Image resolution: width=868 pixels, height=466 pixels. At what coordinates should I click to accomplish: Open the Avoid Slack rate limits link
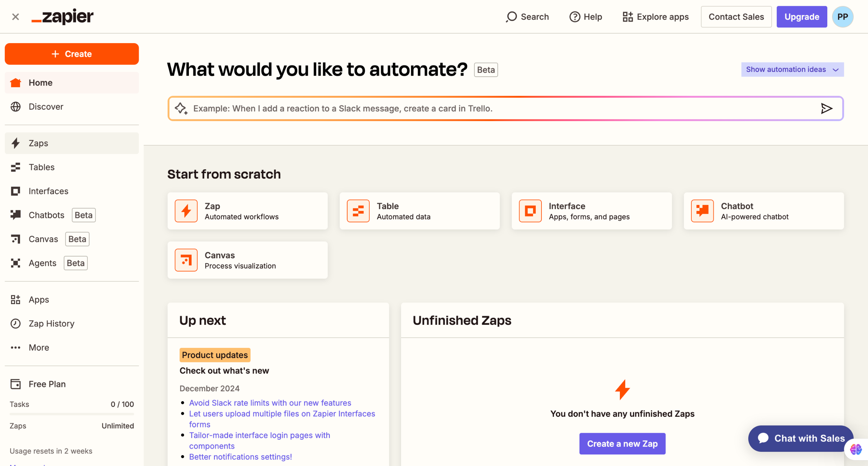click(x=270, y=403)
